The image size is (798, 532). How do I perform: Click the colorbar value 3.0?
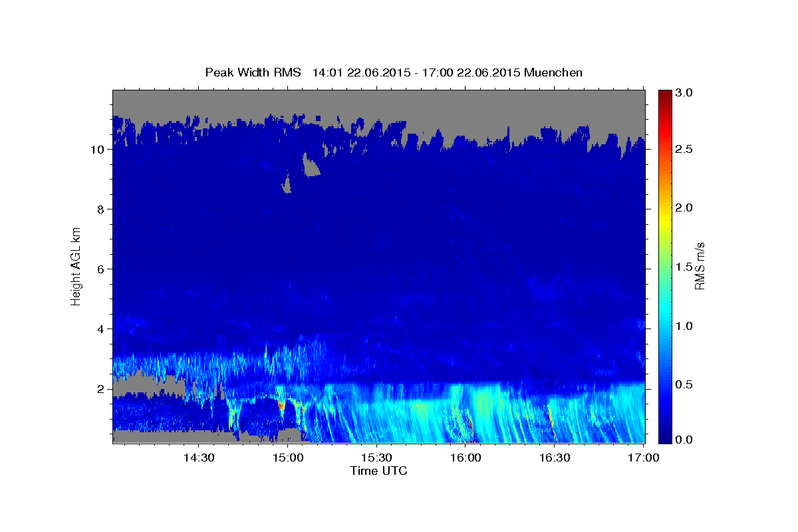pyautogui.click(x=686, y=92)
